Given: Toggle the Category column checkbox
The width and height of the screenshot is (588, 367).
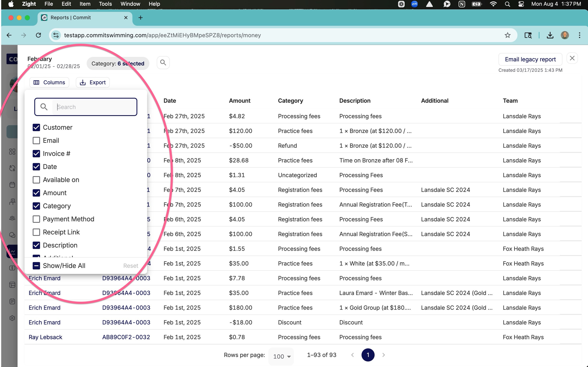Looking at the screenshot, I should (36, 206).
